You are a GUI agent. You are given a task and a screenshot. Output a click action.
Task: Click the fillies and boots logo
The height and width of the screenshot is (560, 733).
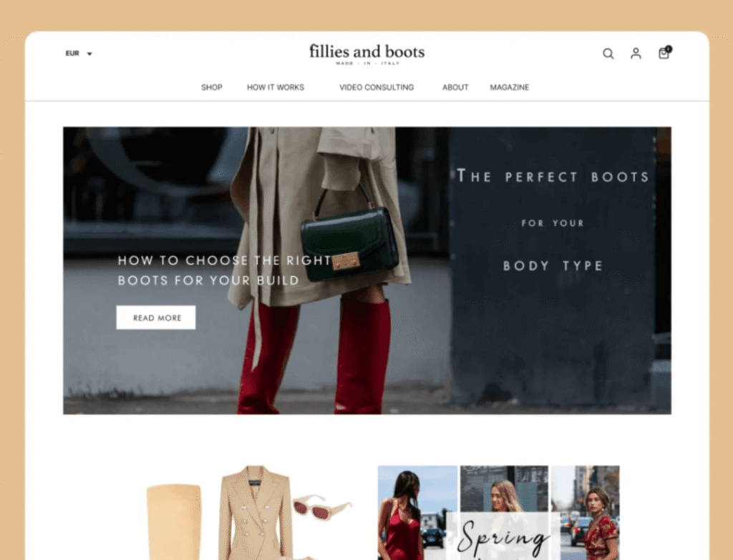[x=367, y=54]
